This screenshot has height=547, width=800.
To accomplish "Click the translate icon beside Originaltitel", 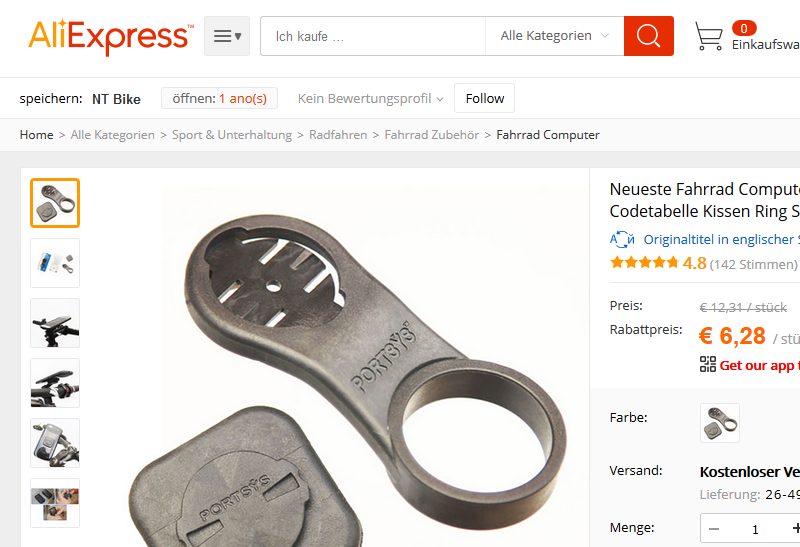I will pyautogui.click(x=622, y=239).
